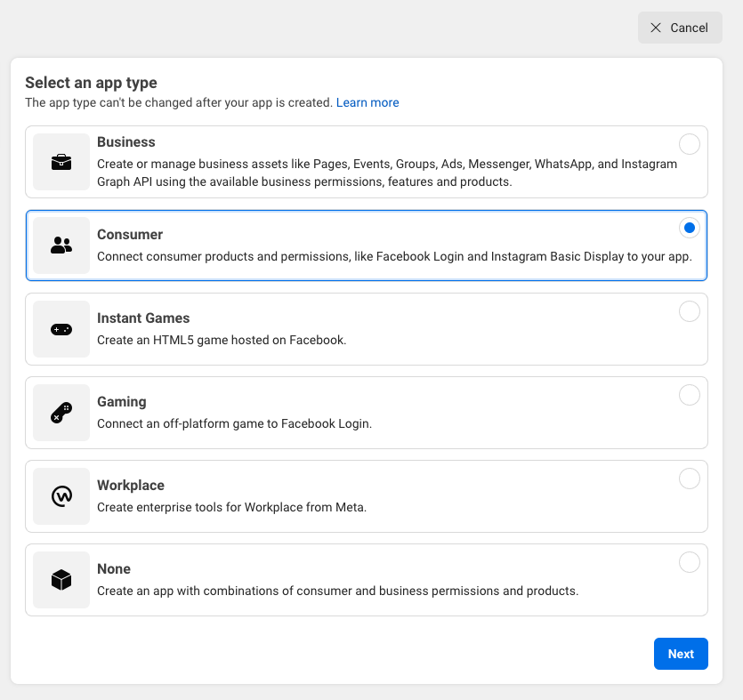Click the Business option description text
The width and height of the screenshot is (743, 700).
(387, 173)
